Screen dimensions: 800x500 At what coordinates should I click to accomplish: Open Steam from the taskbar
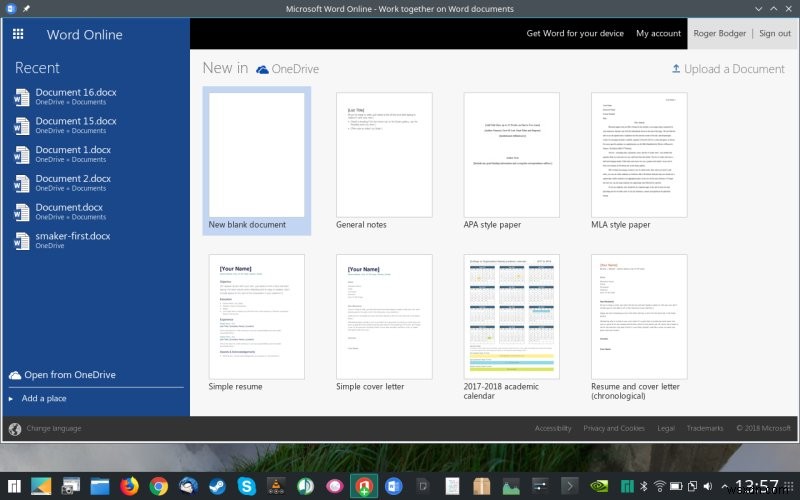pyautogui.click(x=217, y=486)
